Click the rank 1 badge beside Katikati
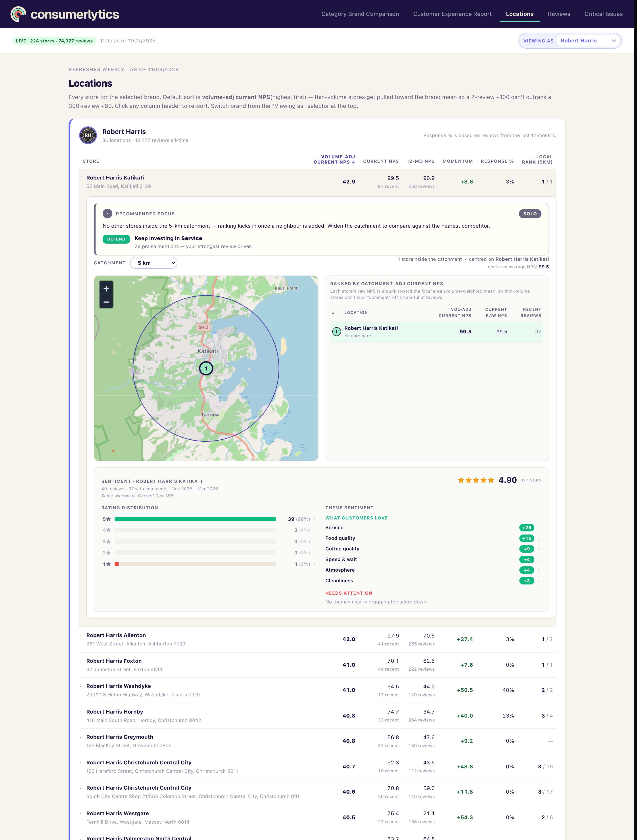The width and height of the screenshot is (637, 840). (336, 332)
